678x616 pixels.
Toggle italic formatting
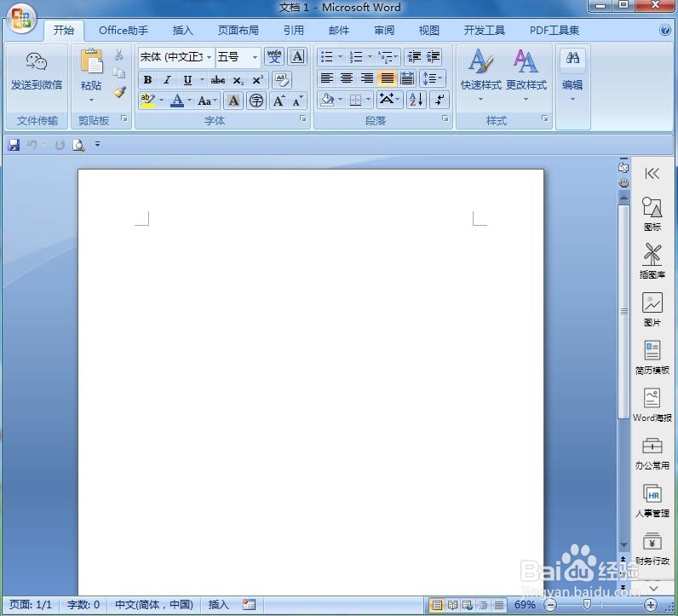click(x=167, y=80)
